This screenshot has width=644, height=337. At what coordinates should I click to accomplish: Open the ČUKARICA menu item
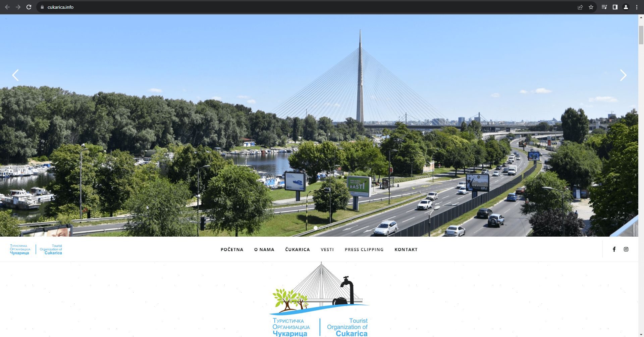(x=298, y=250)
